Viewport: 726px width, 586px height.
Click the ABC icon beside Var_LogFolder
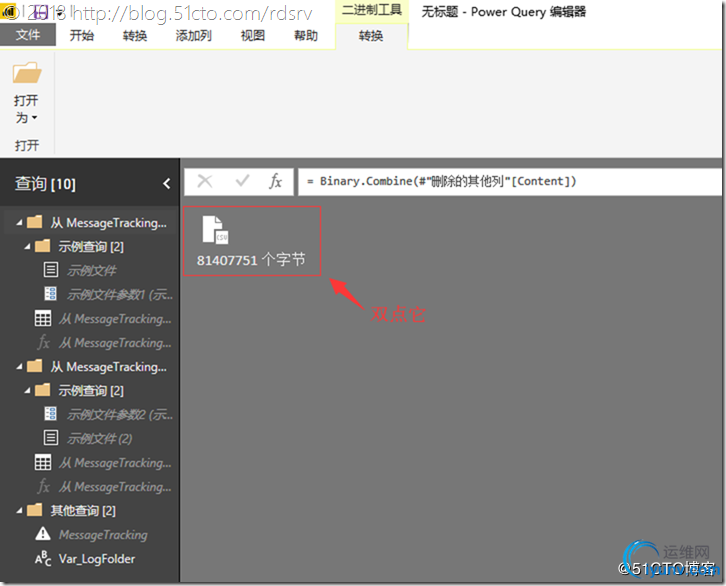pos(43,559)
